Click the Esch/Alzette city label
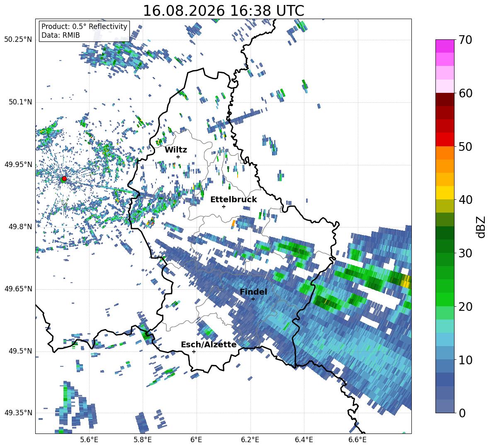The height and width of the screenshot is (448, 491). tap(209, 344)
